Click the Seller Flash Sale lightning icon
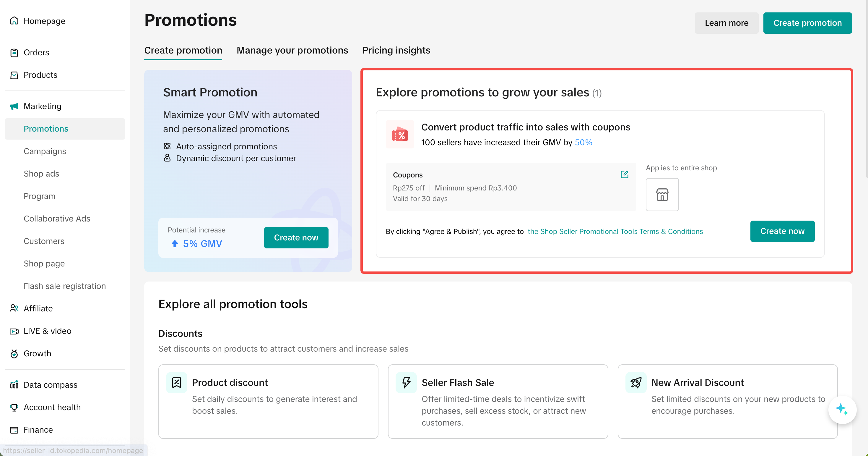 tap(406, 382)
